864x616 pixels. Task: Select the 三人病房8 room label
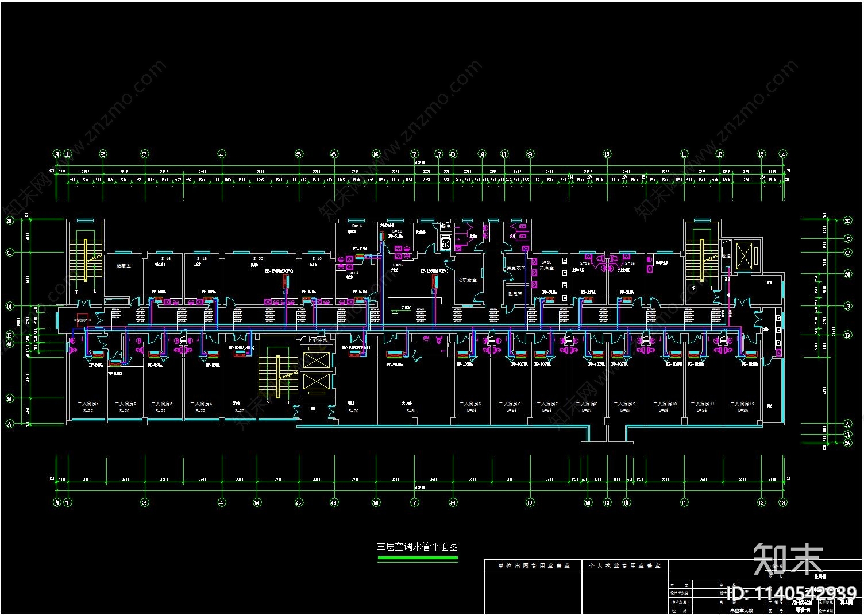pos(587,404)
